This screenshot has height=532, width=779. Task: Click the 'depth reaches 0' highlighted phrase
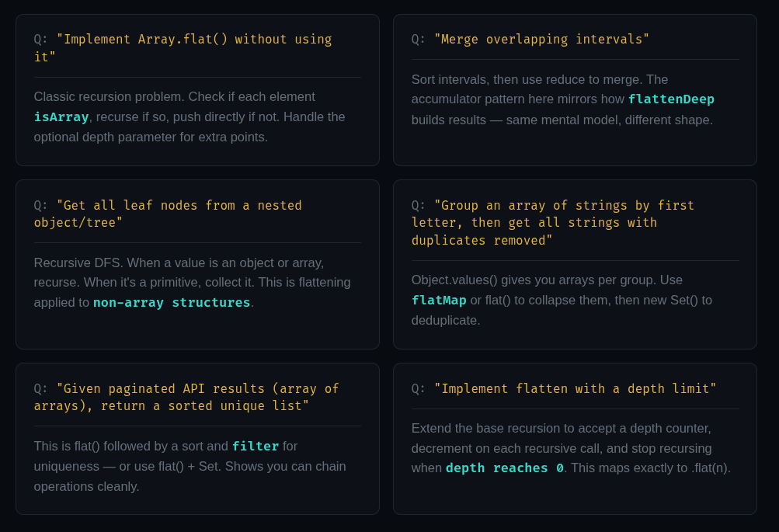505,468
